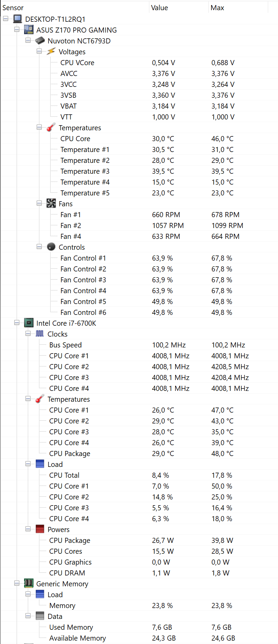The image size is (278, 644).
Task: Select the VBAT row
Action: [139, 106]
